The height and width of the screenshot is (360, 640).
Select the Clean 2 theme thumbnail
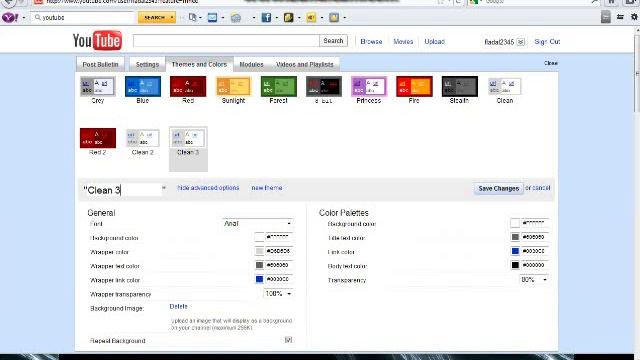[x=143, y=138]
